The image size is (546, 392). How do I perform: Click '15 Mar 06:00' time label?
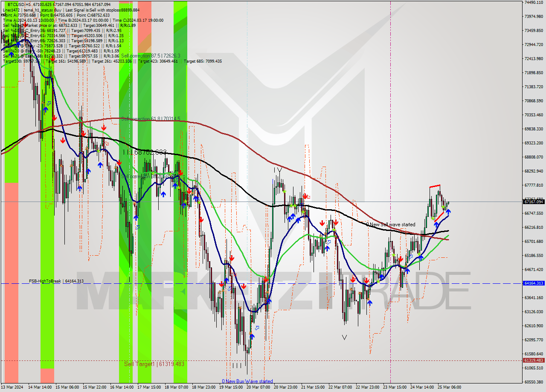[67, 388]
